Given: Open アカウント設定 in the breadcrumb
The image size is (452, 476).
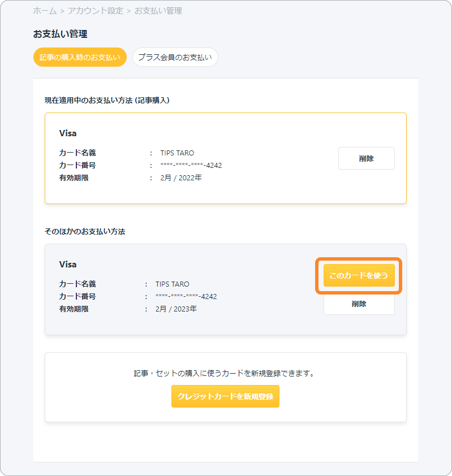Looking at the screenshot, I should coord(96,11).
